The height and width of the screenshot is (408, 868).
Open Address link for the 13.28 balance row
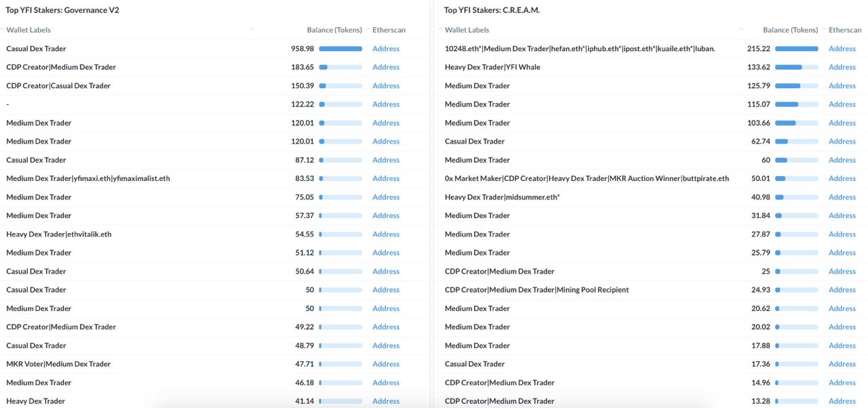(x=842, y=401)
